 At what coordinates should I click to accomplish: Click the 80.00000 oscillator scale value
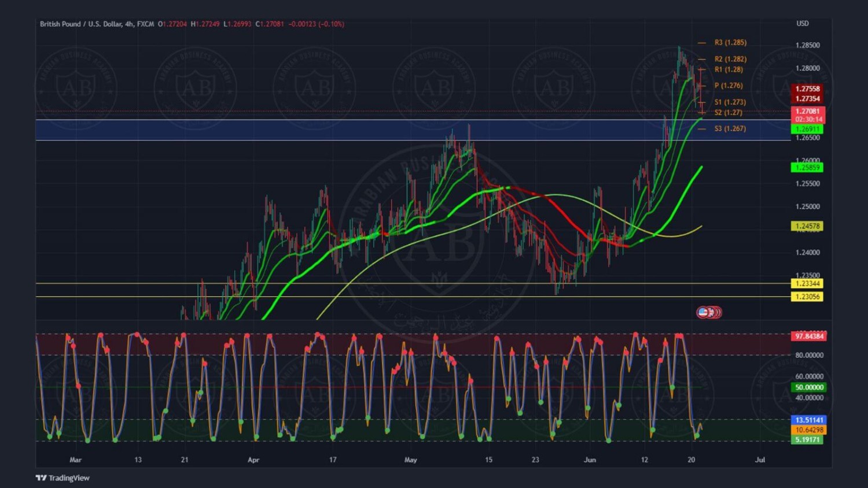(x=810, y=355)
